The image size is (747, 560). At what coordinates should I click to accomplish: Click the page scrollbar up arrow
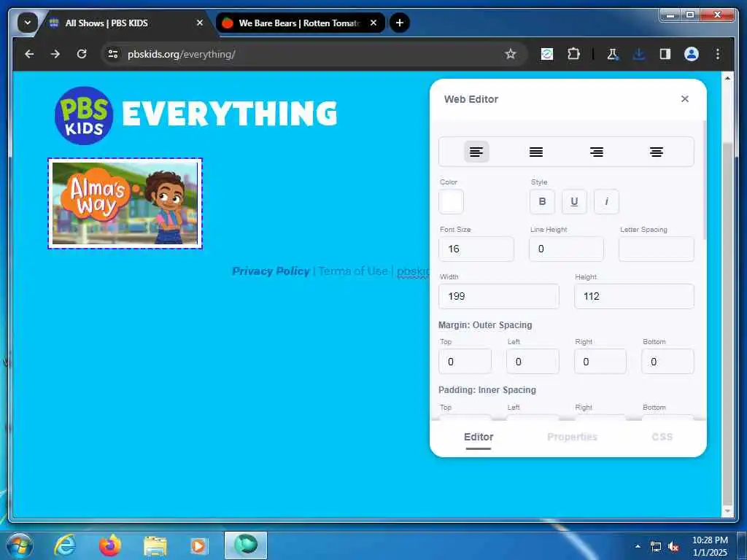coord(727,77)
